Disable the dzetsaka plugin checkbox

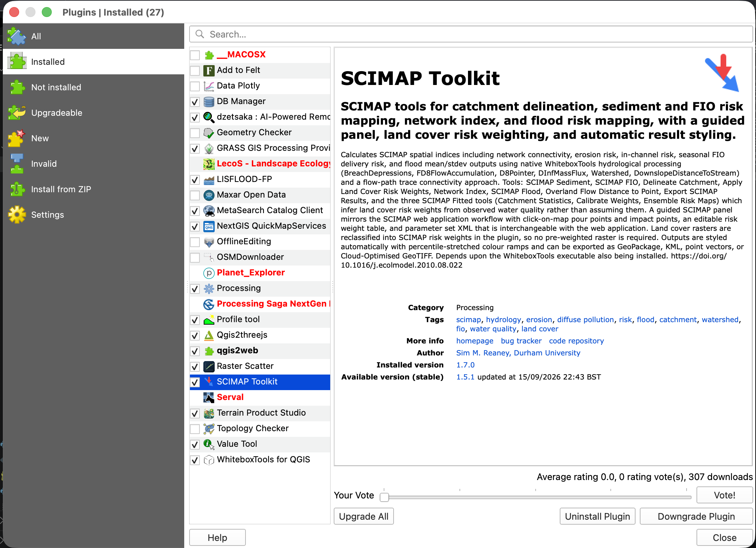[195, 118]
